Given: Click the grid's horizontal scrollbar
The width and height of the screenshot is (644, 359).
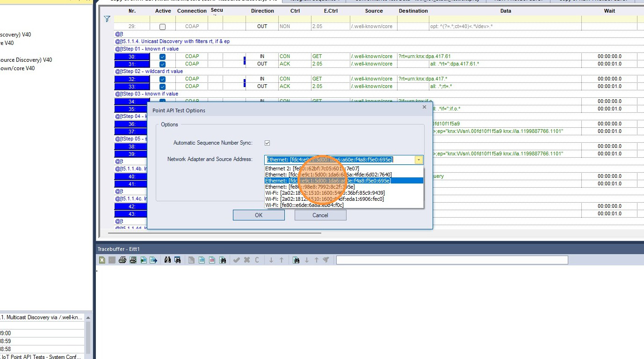Looking at the screenshot, I should click(215, 233).
